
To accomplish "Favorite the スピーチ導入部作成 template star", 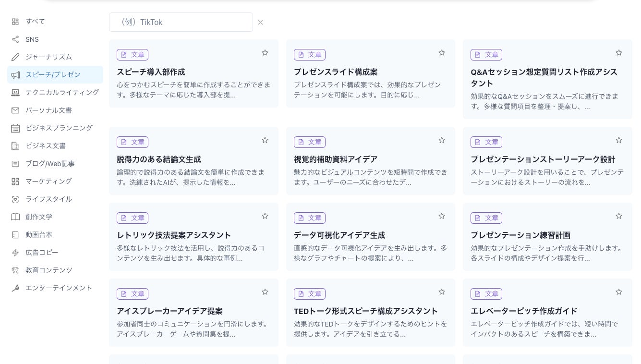I will tap(265, 53).
